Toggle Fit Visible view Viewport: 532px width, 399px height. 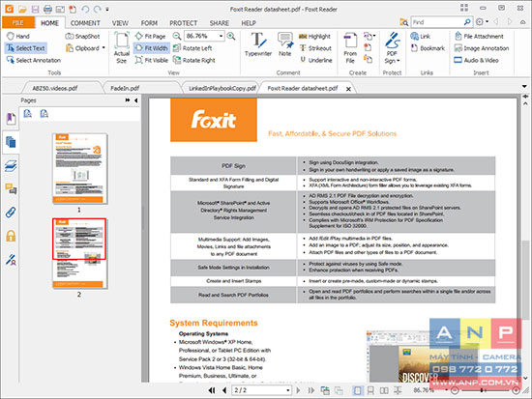(x=151, y=60)
